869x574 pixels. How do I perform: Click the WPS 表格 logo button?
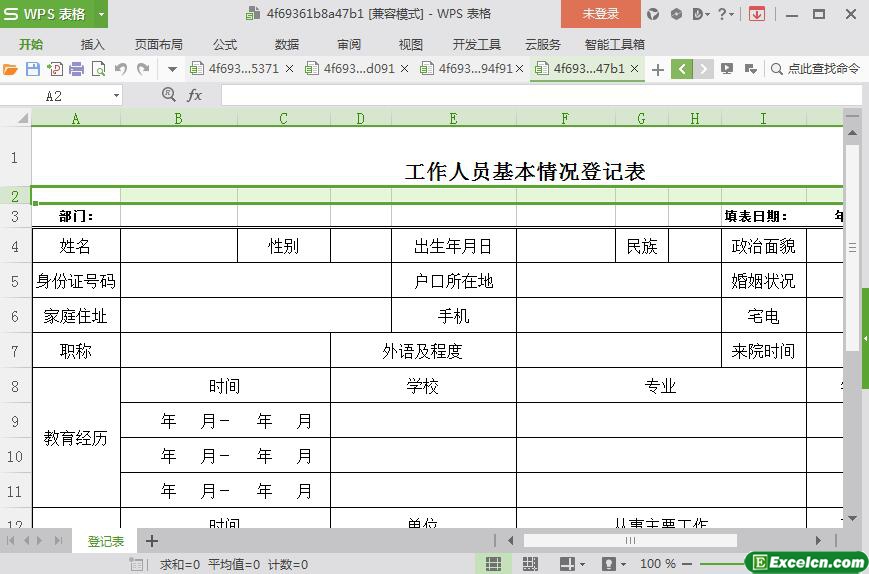(x=47, y=14)
